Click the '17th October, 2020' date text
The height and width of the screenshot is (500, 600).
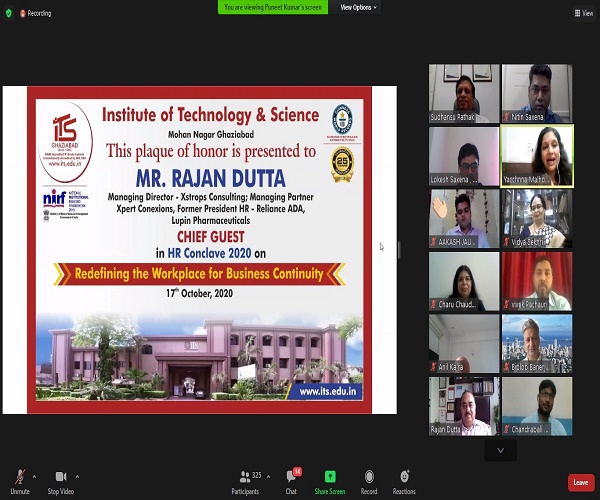pos(199,293)
